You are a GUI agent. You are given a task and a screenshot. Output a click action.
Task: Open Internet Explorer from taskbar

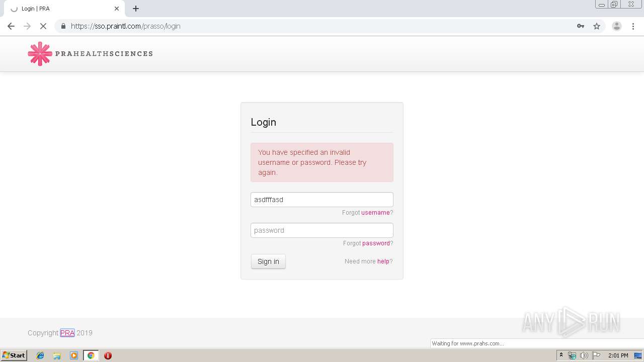tap(40, 355)
